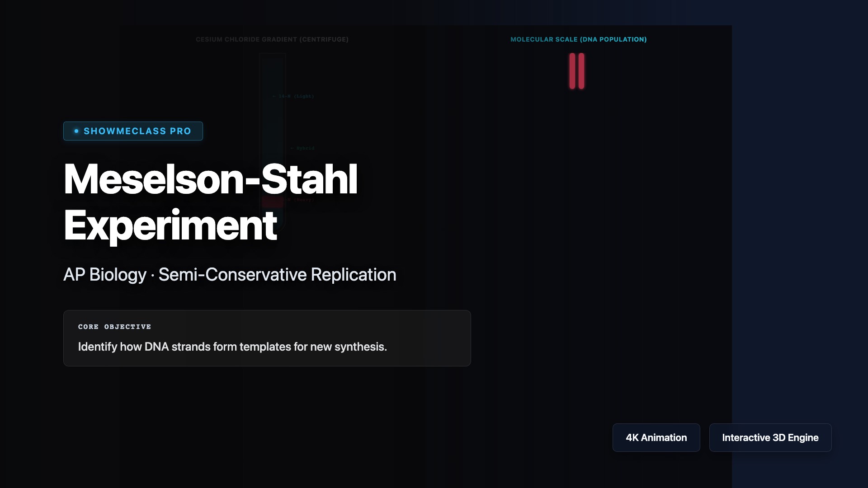
Task: Click the right red DNA strand
Action: 581,71
